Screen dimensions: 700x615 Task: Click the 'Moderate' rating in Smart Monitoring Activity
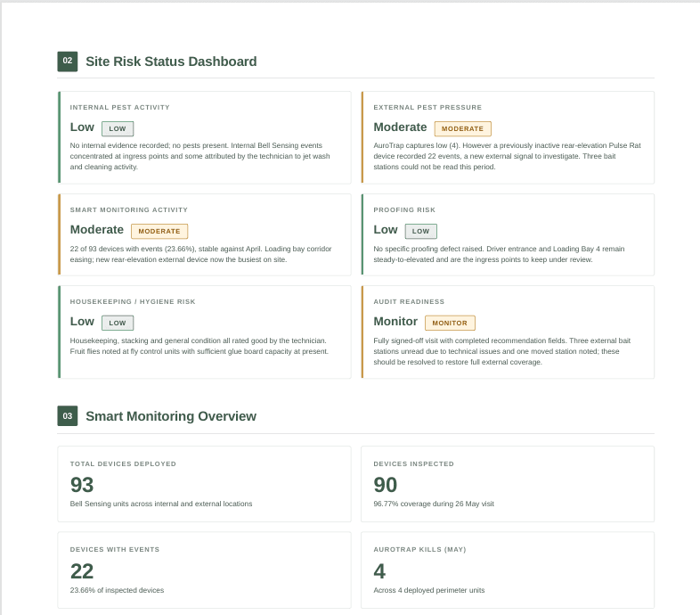pyautogui.click(x=97, y=230)
